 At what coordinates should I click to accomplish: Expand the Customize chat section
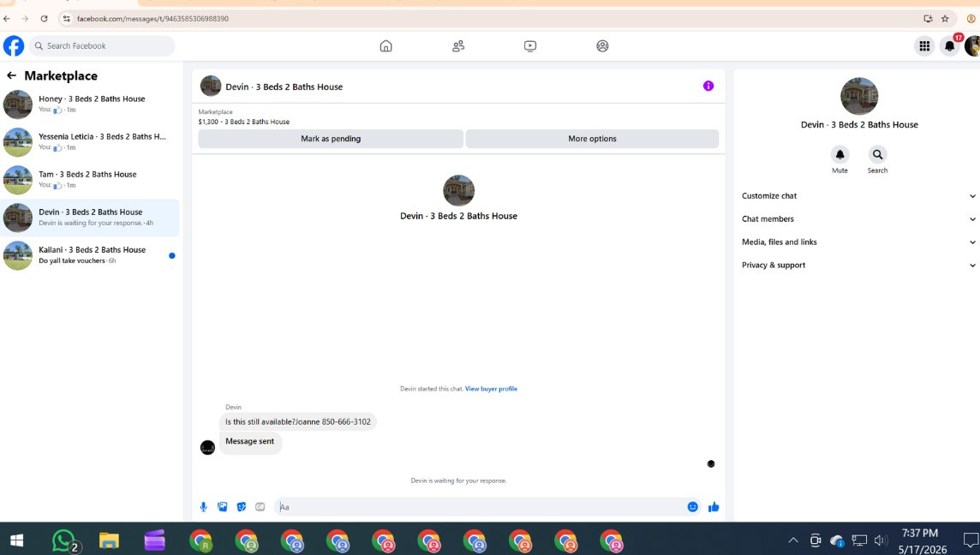[858, 195]
